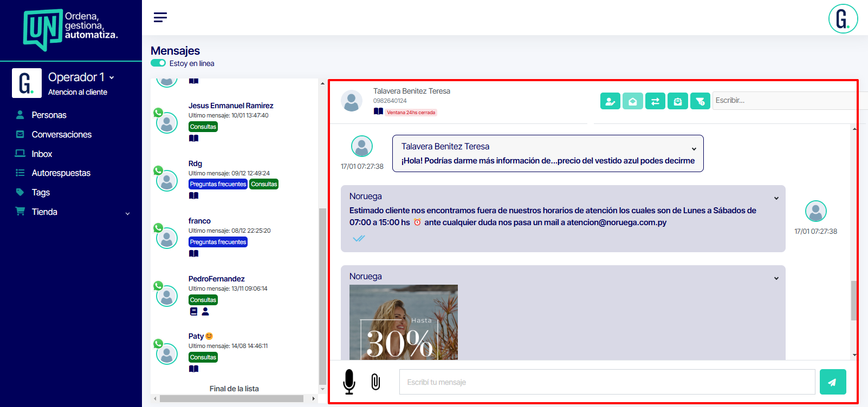
Task: Click the envelope with letter icon button
Action: [678, 101]
